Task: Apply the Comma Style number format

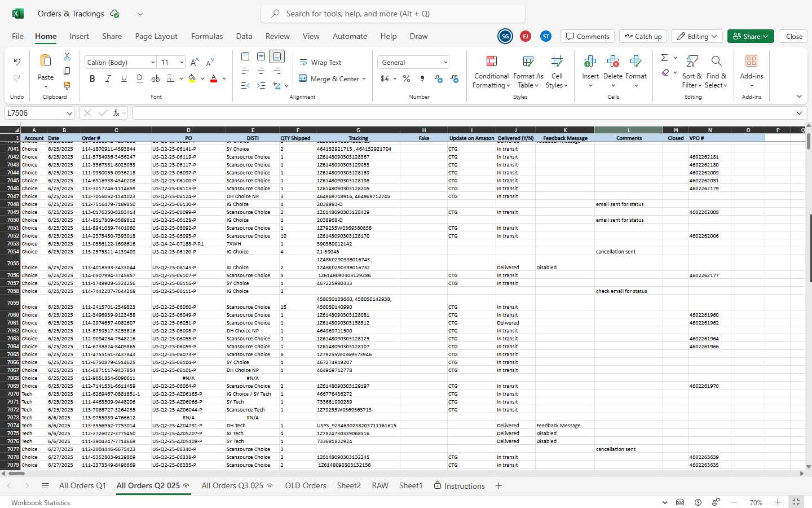Action: (422, 78)
